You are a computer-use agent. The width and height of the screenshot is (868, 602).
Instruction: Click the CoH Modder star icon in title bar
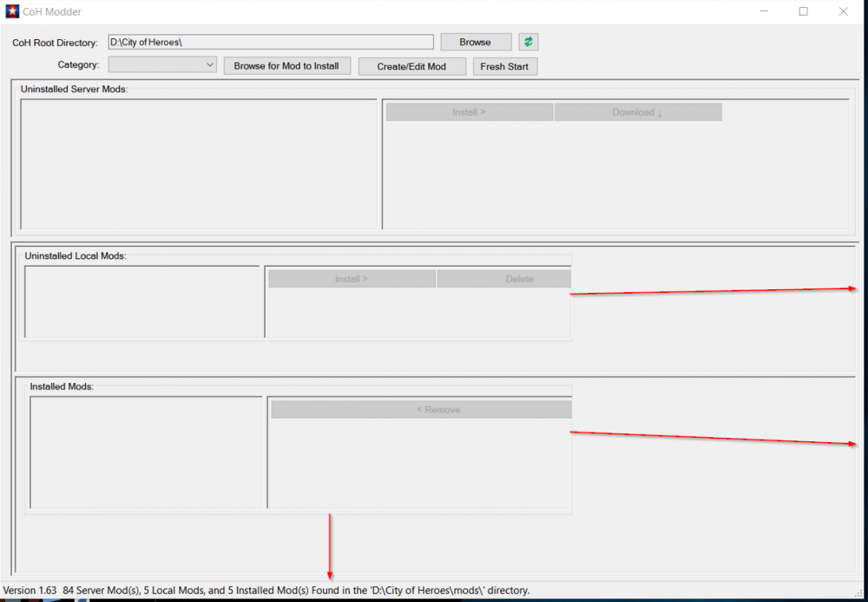click(x=12, y=12)
